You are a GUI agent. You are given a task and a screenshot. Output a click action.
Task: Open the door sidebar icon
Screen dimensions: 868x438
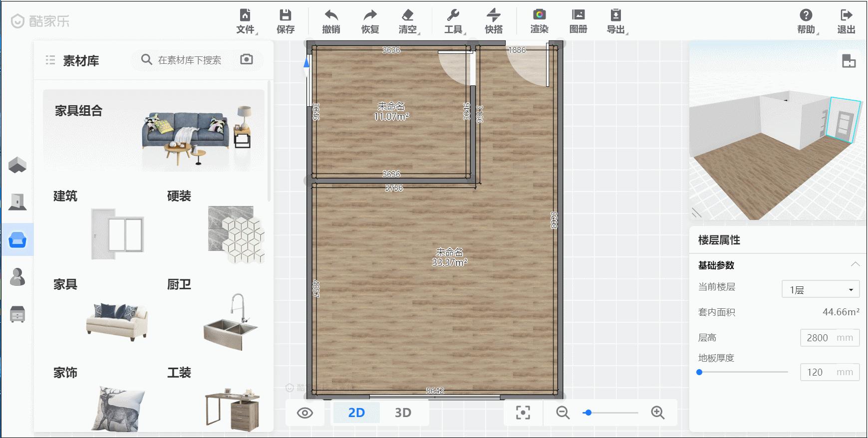pos(17,202)
